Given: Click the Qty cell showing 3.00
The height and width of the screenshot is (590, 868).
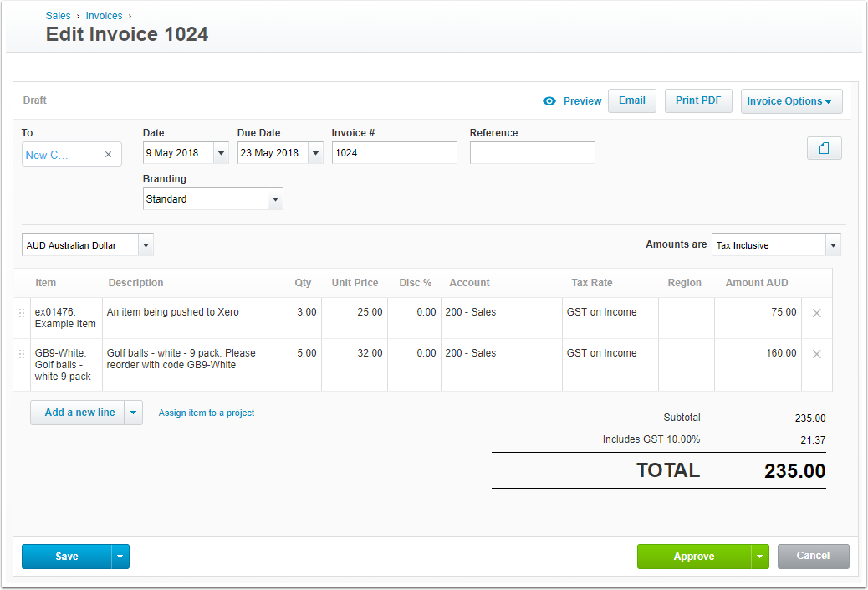Looking at the screenshot, I should 295,318.
